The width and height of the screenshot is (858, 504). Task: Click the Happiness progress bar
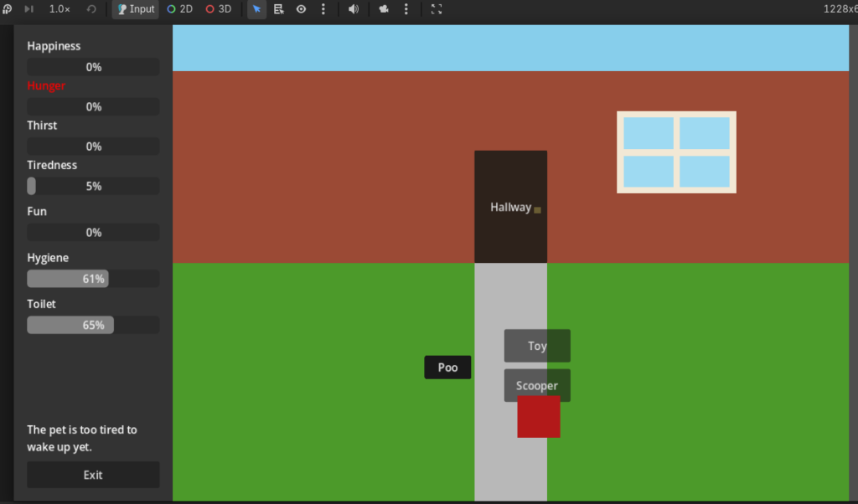(93, 67)
